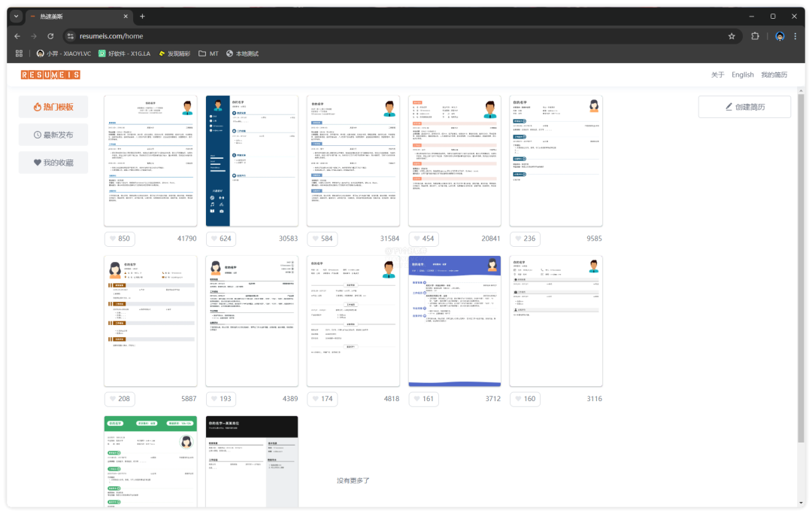Open resume template with 31584 views
This screenshot has height=514, width=812.
353,160
